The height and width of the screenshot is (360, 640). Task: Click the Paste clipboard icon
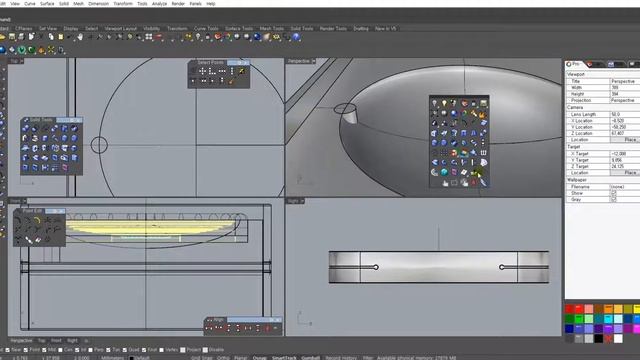tap(60, 37)
